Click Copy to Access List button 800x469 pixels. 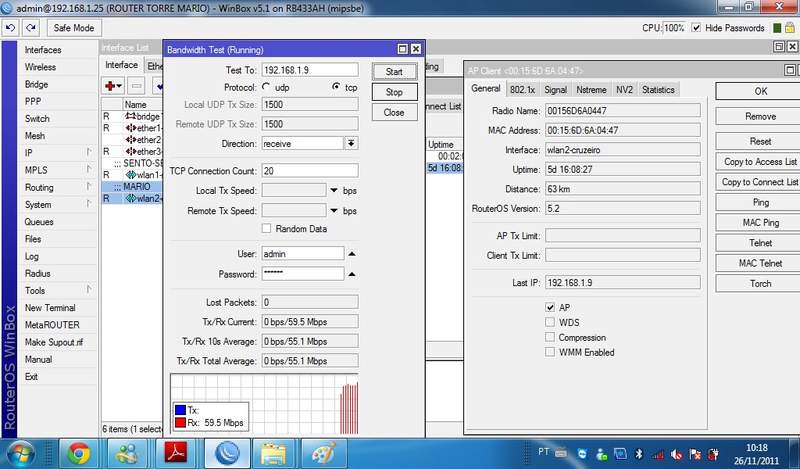tap(760, 161)
